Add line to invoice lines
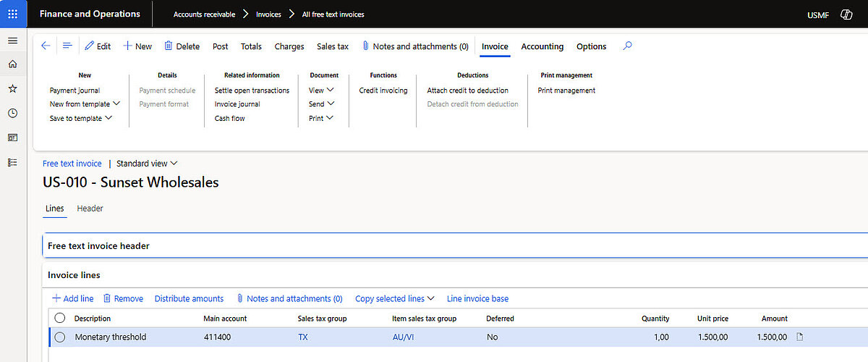Viewport: 868px width, 362px height. 72,298
